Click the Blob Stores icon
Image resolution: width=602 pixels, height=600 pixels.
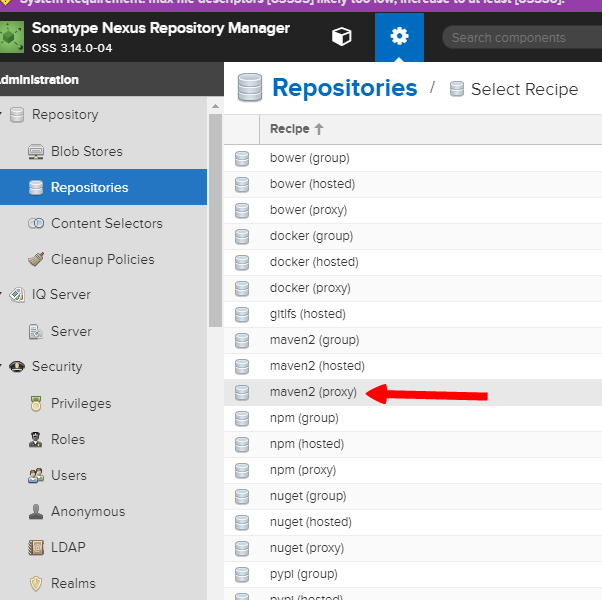pyautogui.click(x=36, y=152)
